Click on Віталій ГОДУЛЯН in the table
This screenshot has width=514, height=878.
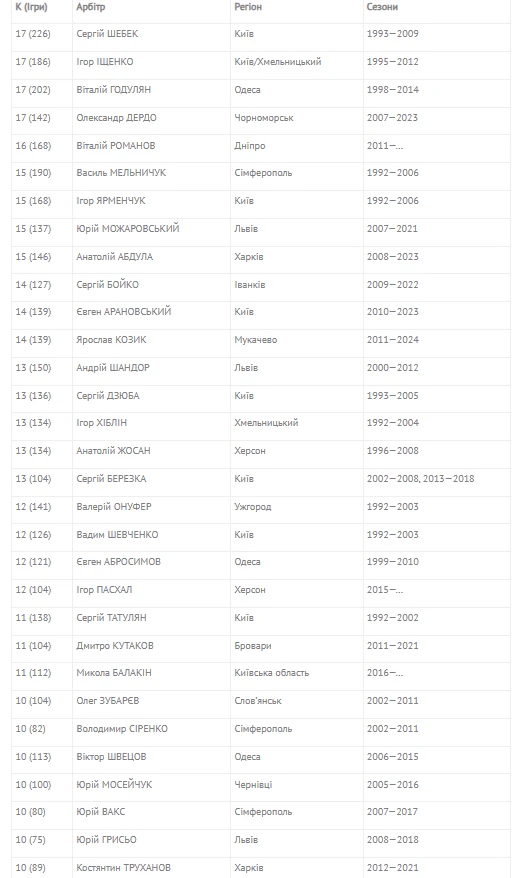tap(114, 90)
